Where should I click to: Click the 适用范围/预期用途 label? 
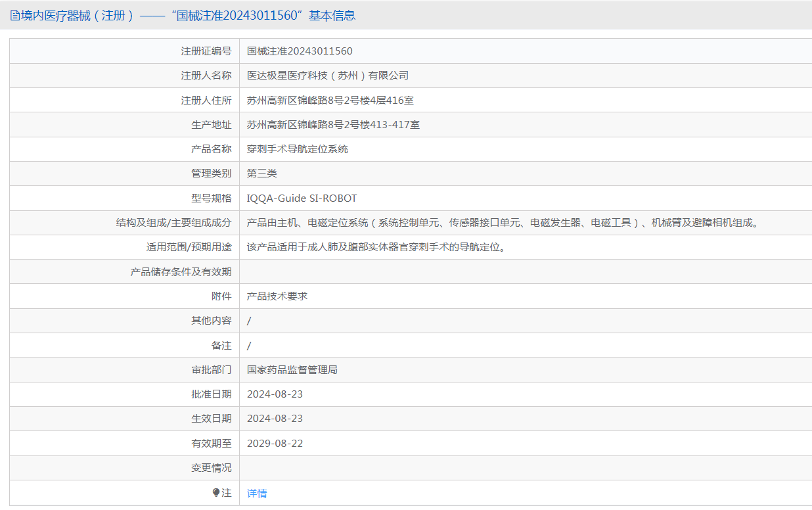tap(189, 247)
